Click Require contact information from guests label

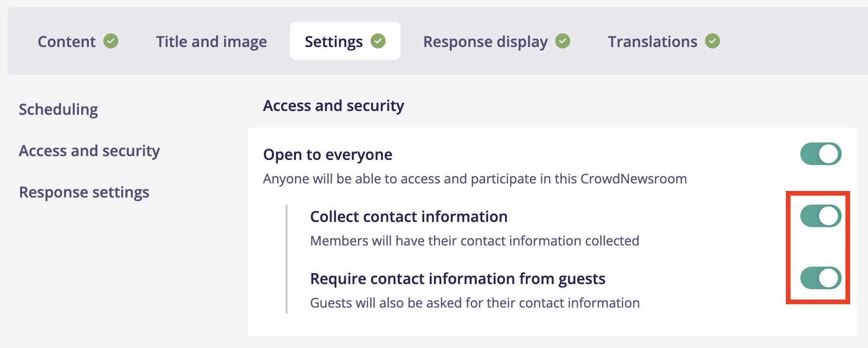[457, 278]
